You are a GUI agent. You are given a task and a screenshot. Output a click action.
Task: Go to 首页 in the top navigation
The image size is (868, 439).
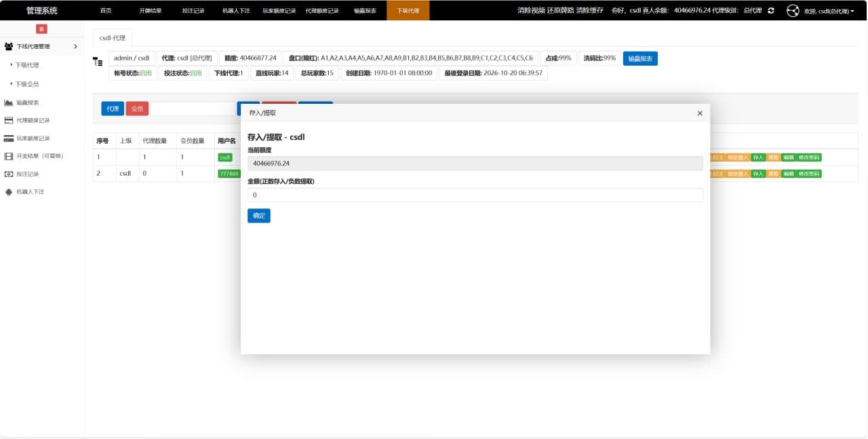(105, 11)
